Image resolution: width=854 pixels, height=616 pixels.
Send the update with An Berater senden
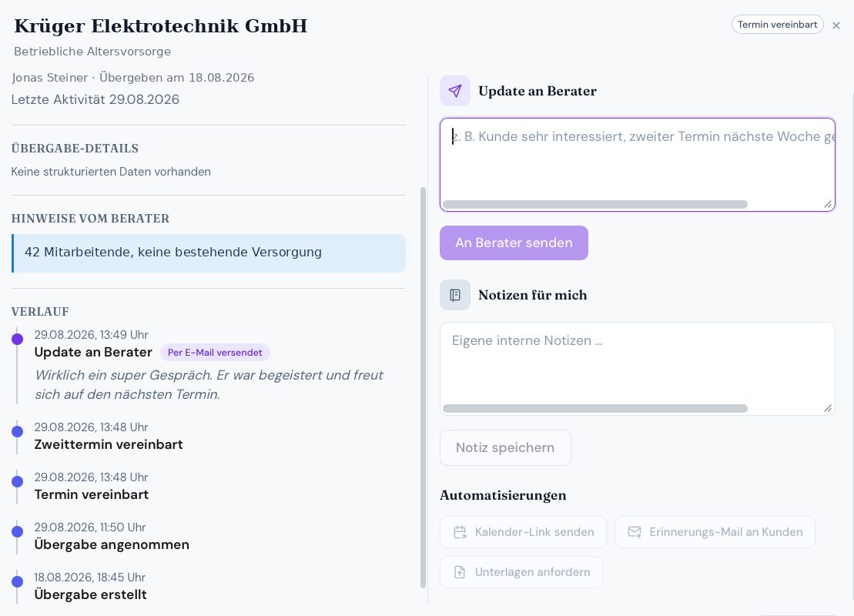514,243
